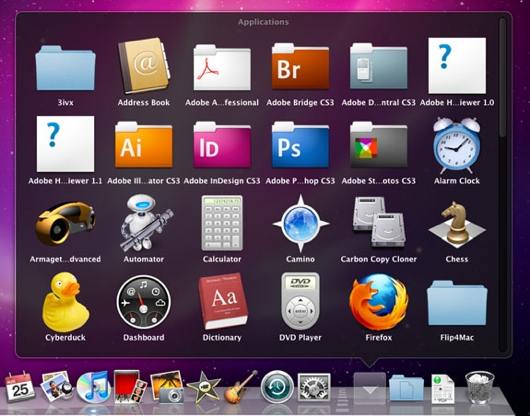Viewport: 530px width, 416px height.
Task: Launch iPhoto from the Dock
Action: tap(167, 387)
